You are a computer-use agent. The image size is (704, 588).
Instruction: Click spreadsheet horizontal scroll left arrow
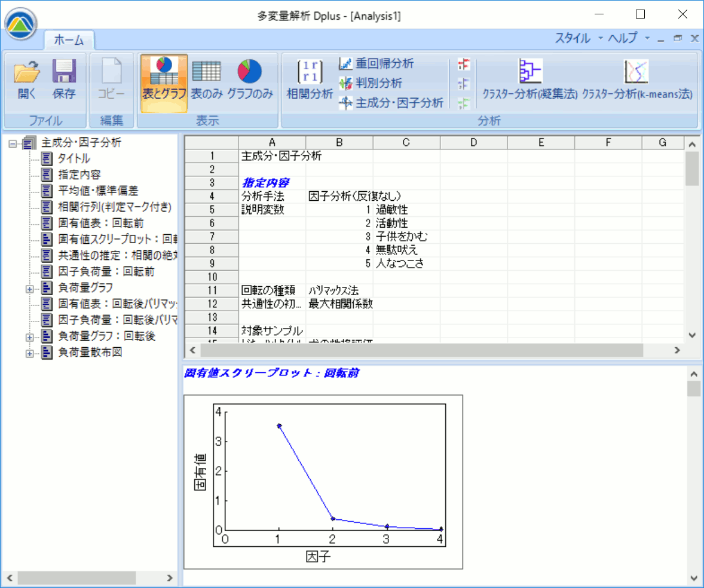coord(192,350)
